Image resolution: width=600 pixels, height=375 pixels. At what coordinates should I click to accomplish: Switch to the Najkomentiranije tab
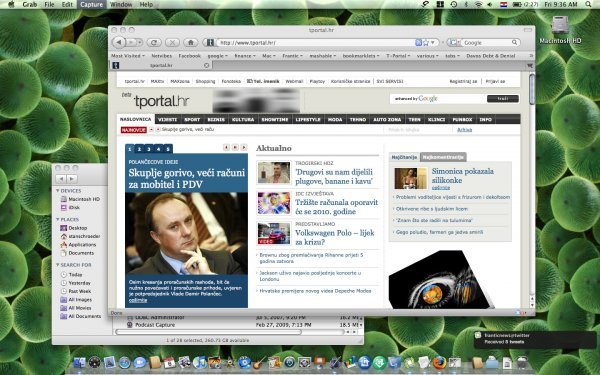pyautogui.click(x=443, y=157)
